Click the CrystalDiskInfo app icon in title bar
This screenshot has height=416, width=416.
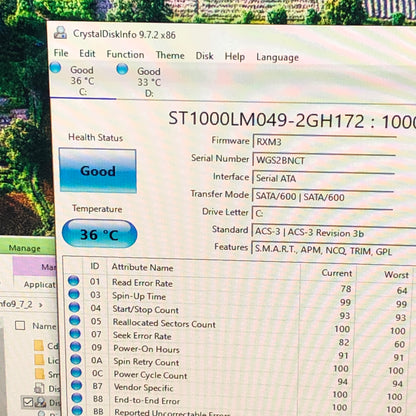[x=61, y=33]
